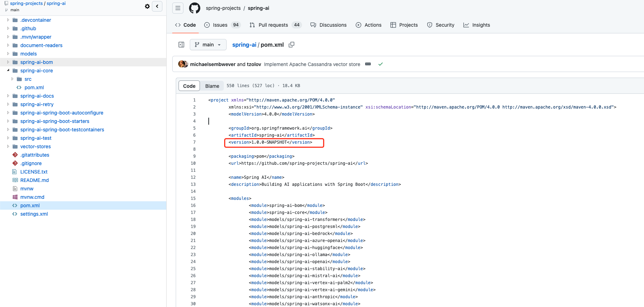Image resolution: width=644 pixels, height=307 pixels.
Task: Open the tree settings gear icon
Action: 147,6
